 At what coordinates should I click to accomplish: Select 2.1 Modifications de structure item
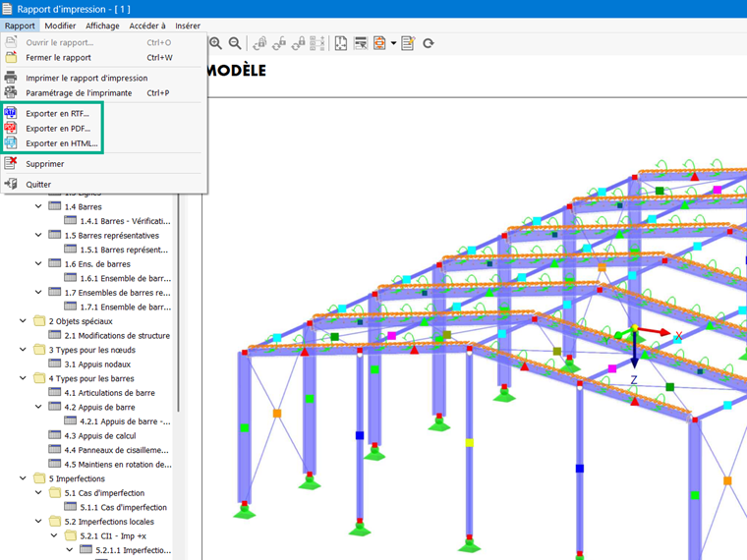[117, 335]
